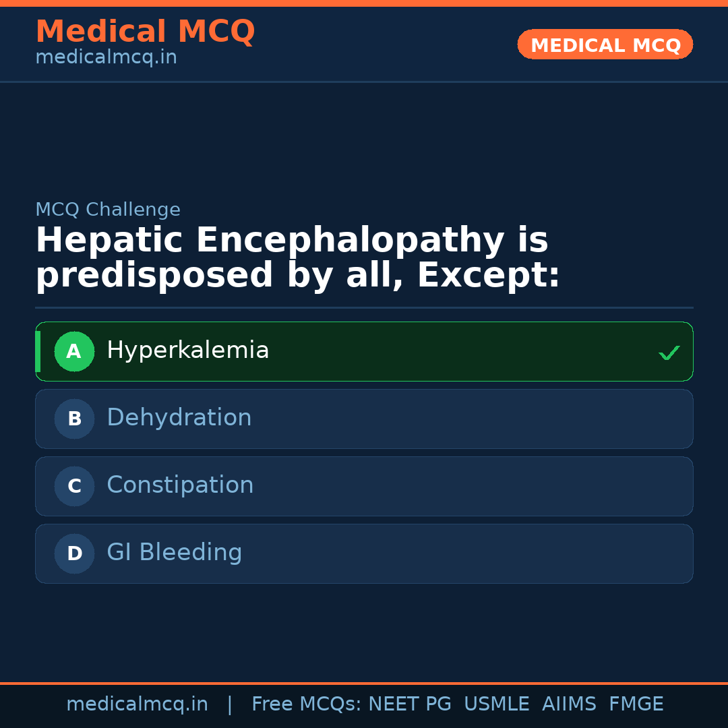Select the Hyperkalemia answer option
This screenshot has height=728, width=728.
(364, 351)
